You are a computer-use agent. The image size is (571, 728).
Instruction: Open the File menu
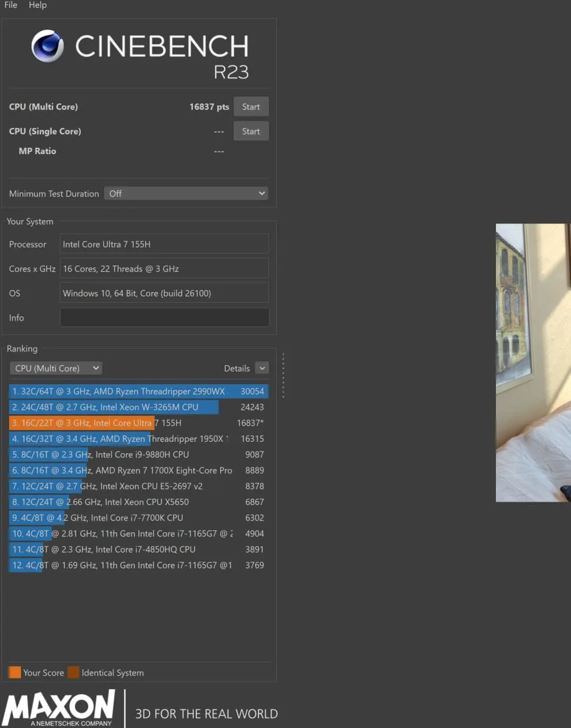11,5
